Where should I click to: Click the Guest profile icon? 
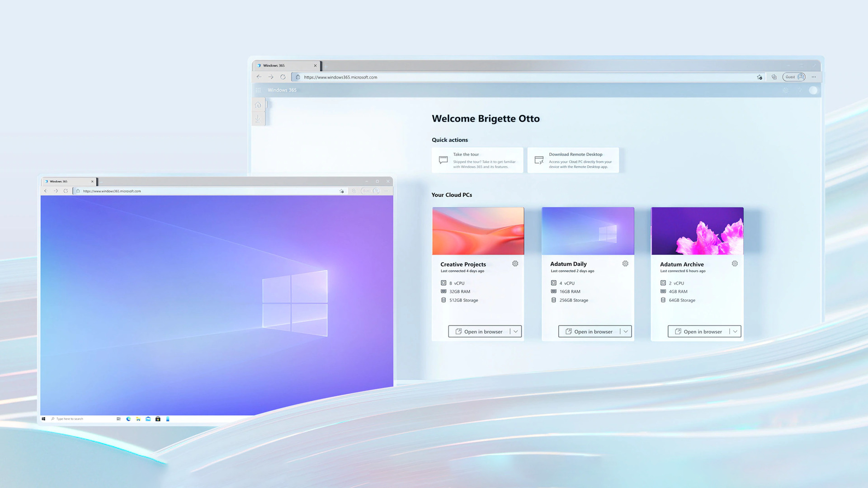pos(794,77)
